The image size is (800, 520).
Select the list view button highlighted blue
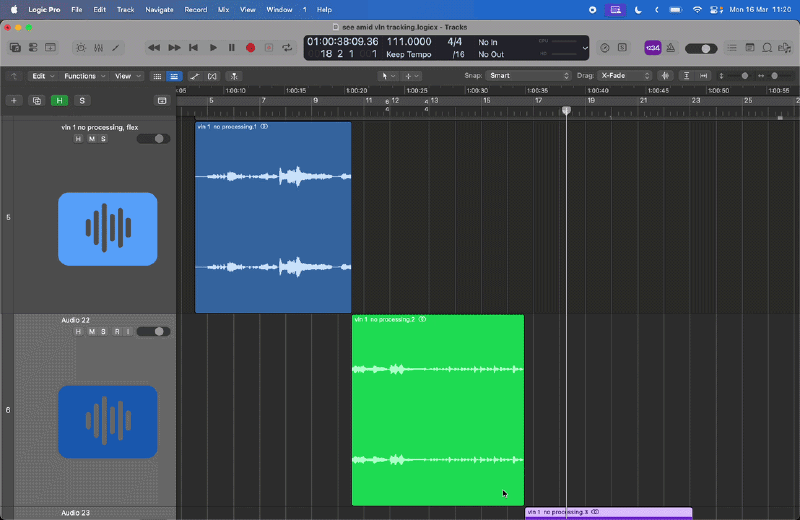click(174, 76)
